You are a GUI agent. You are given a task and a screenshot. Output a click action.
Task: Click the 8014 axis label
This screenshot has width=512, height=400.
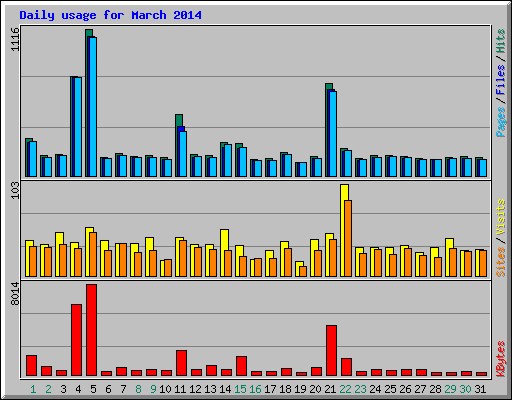click(15, 294)
